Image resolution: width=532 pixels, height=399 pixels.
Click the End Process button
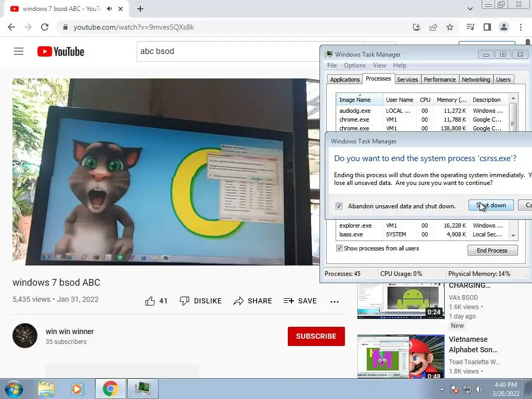click(493, 250)
